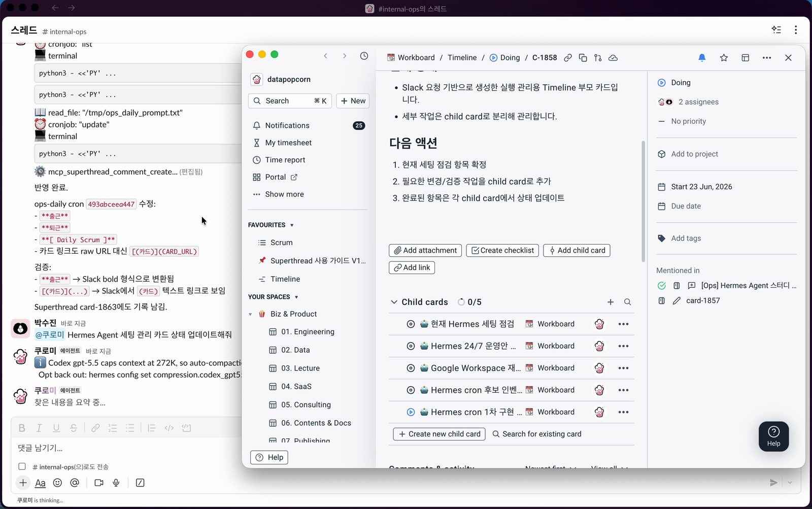Click the Slack AI summary sparkle icon
The width and height of the screenshot is (812, 509).
776,30
